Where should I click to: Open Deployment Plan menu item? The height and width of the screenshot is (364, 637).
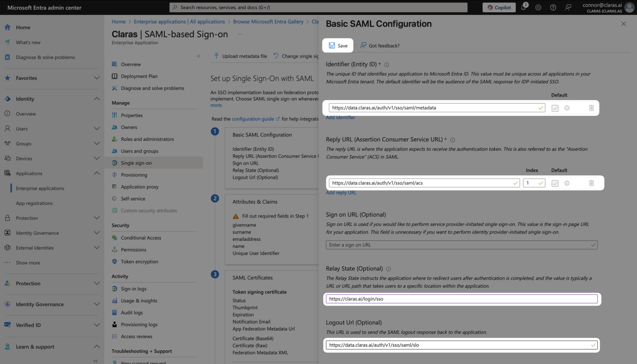point(139,76)
